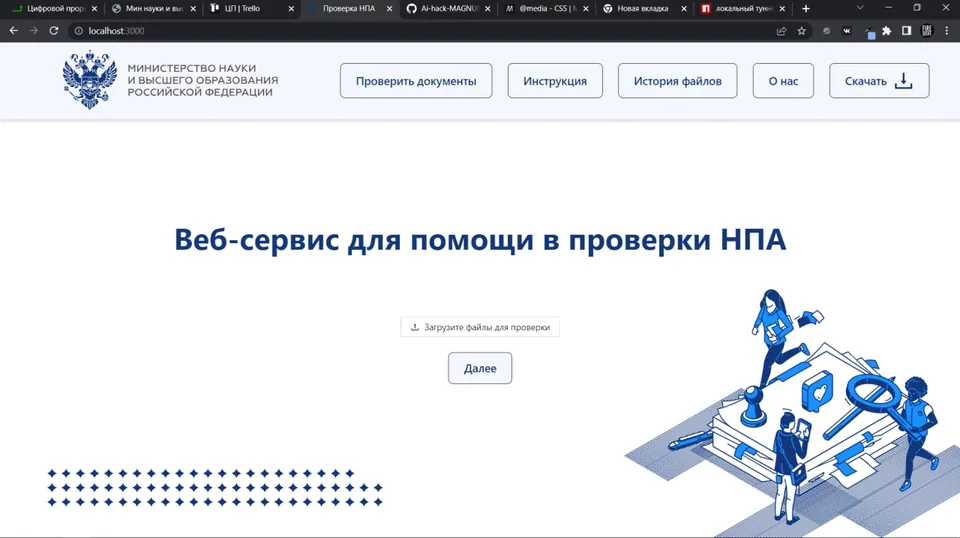Viewport: 960px width, 538px height.
Task: Open the tab search dropdown arrow
Action: (x=860, y=9)
